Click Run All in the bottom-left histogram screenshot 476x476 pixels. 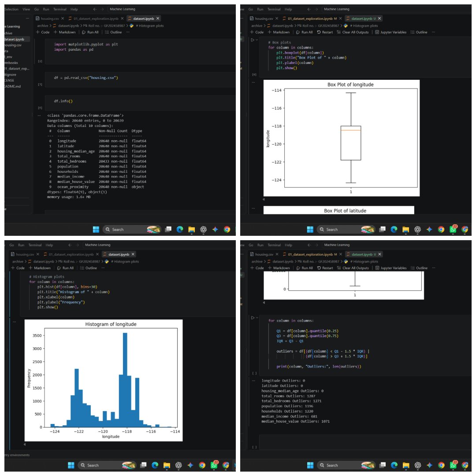pos(65,268)
